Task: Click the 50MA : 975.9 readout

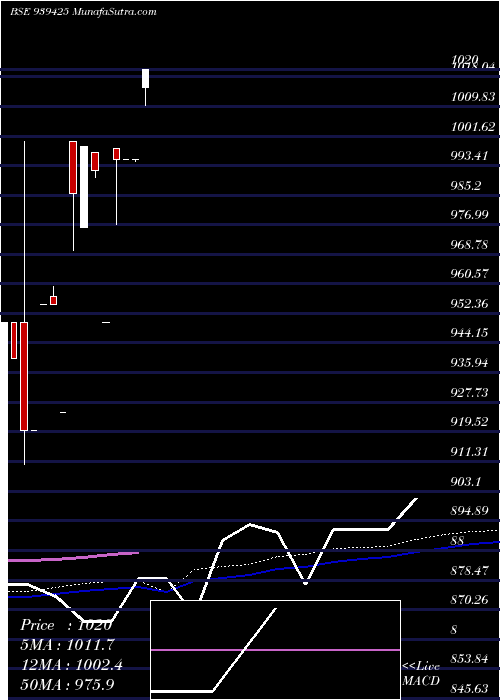Action: click(x=67, y=684)
